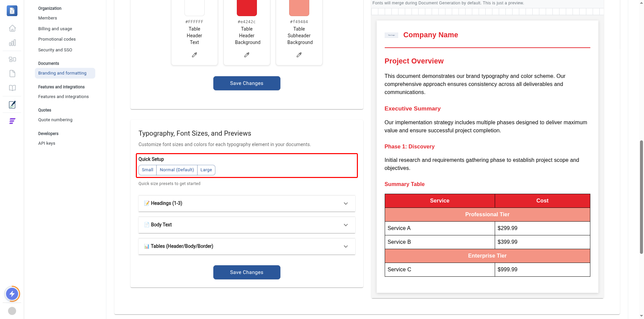Open the Members settings page
Viewport: 644px width, 319px height.
tap(48, 18)
